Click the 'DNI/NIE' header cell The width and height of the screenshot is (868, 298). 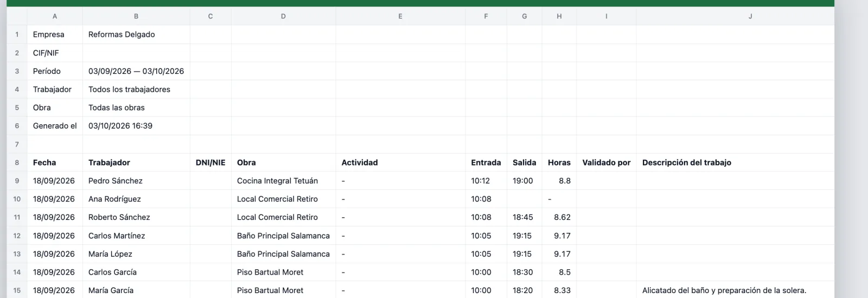coord(210,162)
